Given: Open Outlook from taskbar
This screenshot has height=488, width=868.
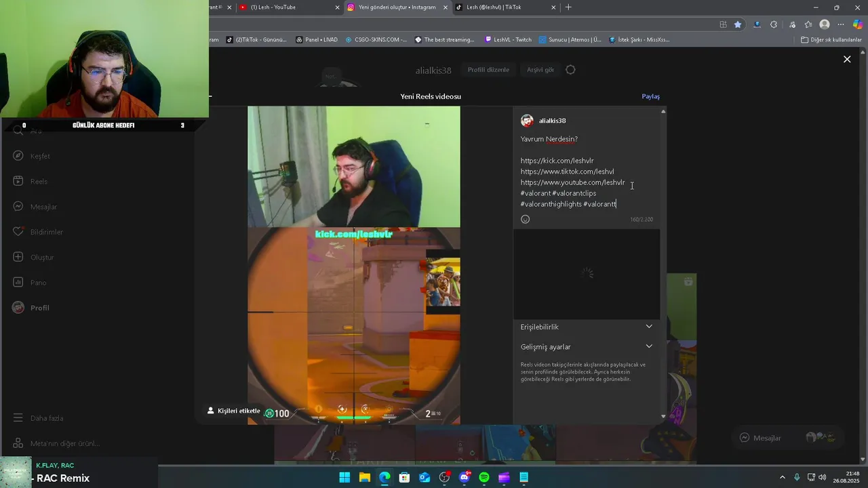Looking at the screenshot, I should [425, 477].
